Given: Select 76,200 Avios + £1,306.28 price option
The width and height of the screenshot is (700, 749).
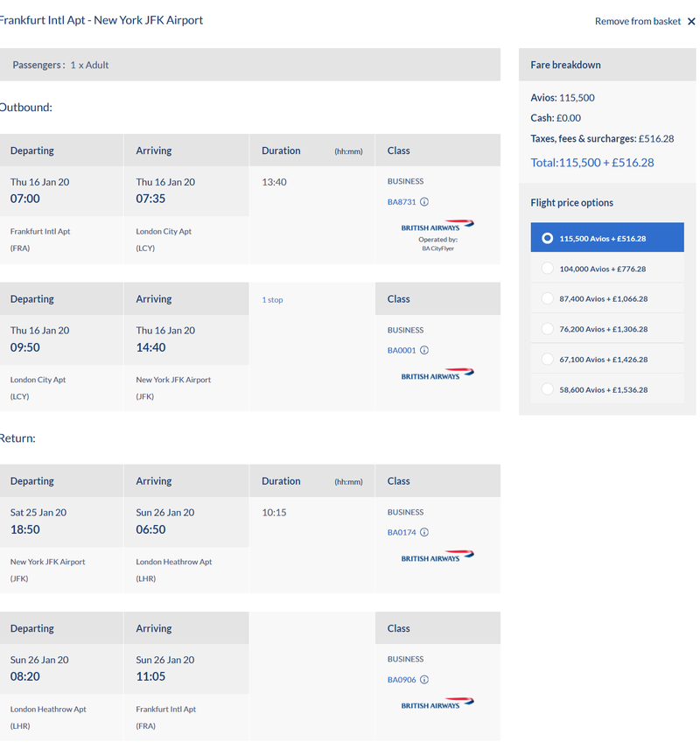Looking at the screenshot, I should pos(607,329).
